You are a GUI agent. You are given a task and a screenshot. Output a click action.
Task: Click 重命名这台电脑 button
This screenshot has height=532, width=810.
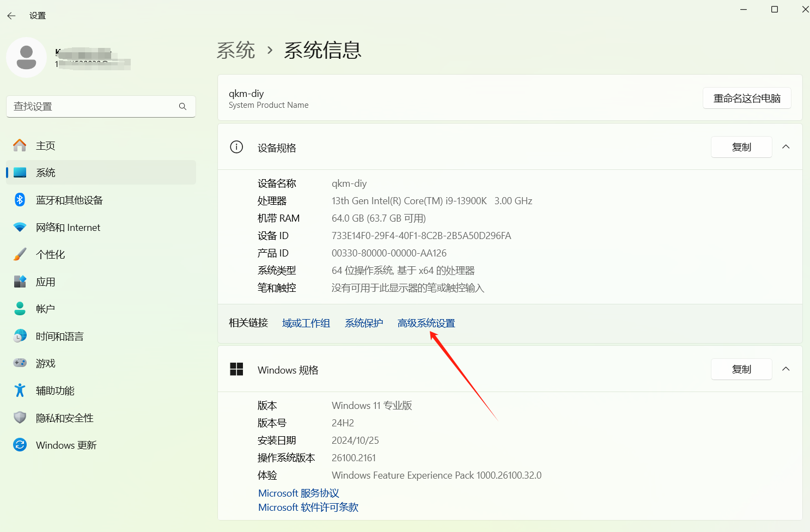(x=747, y=99)
